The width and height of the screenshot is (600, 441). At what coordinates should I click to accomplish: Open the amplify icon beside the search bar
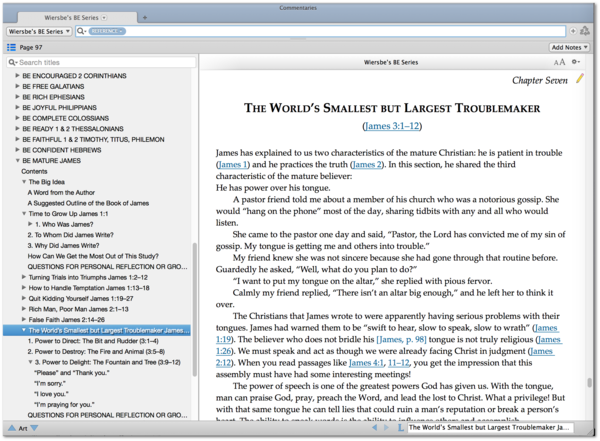[585, 31]
